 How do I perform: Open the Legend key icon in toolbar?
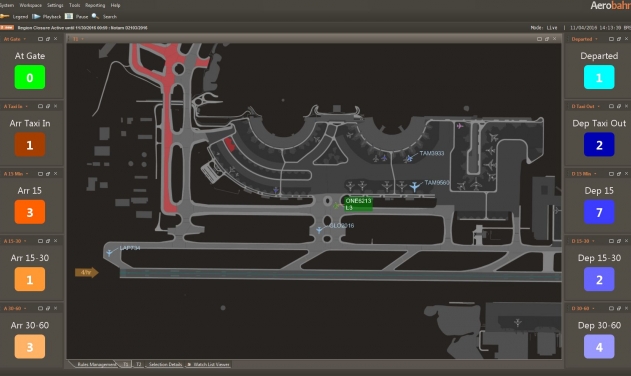[x=5, y=17]
